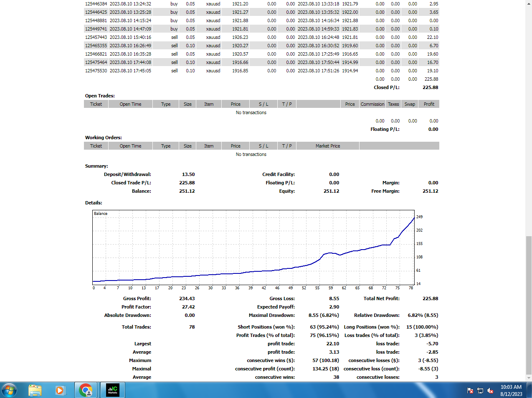The height and width of the screenshot is (398, 532).
Task: Open the Action Center flag tray icon
Action: coord(470,391)
